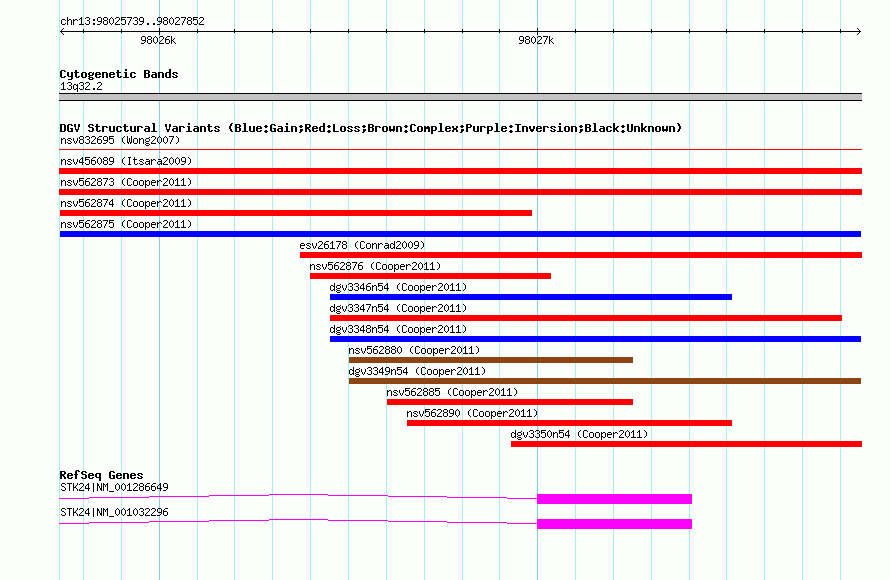Click the dgv3346n54 (Cooper2011) label
This screenshot has width=890, height=580.
(398, 287)
